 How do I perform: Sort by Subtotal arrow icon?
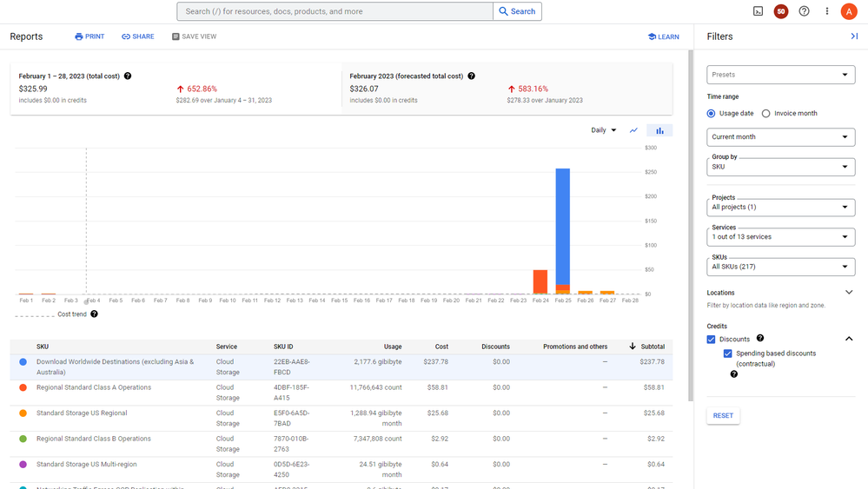point(633,347)
